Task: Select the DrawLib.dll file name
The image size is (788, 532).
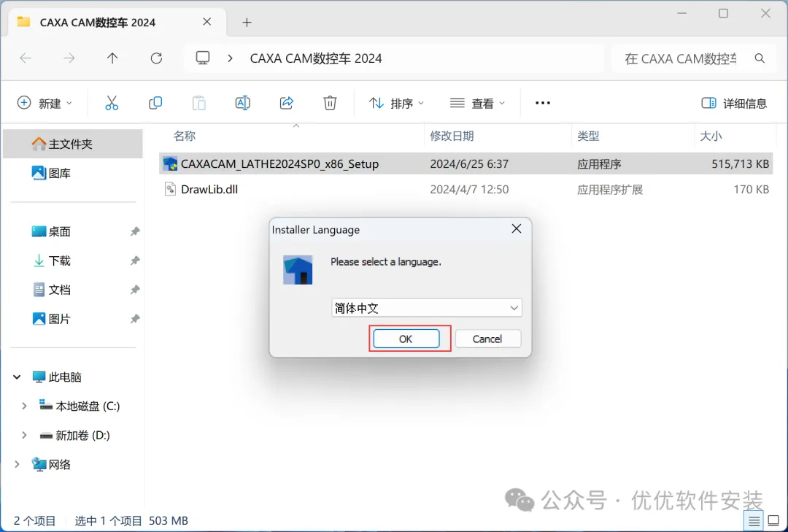Action: 209,190
